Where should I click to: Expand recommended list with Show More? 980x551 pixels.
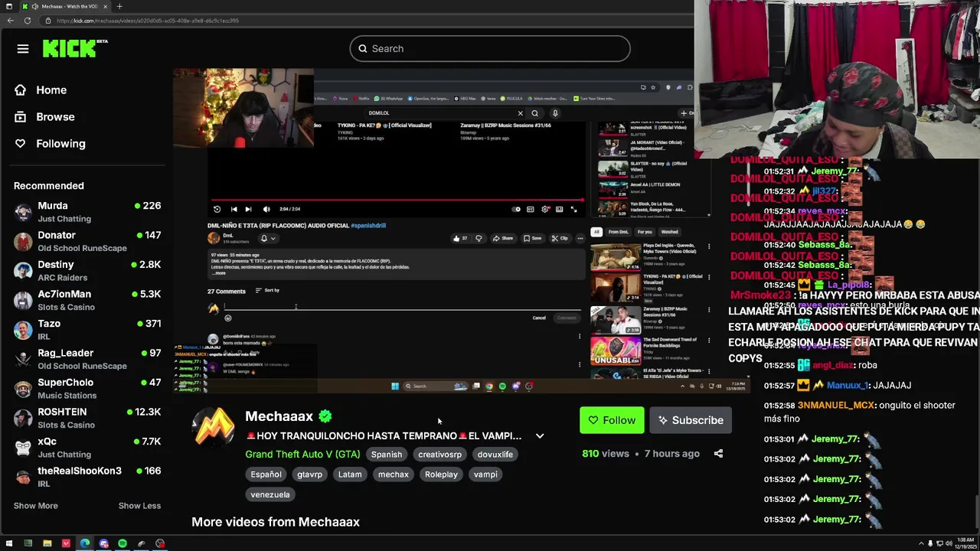point(35,506)
